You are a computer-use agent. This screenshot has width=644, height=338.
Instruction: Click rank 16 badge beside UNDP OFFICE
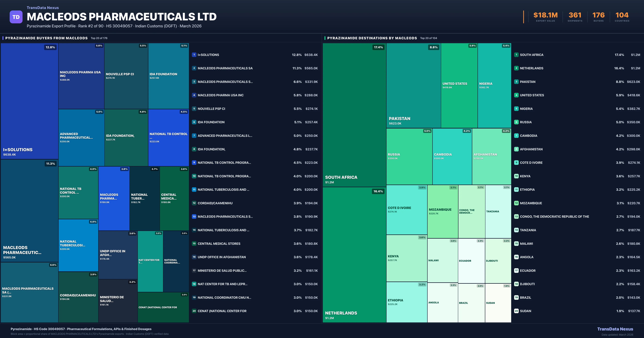[194, 257]
